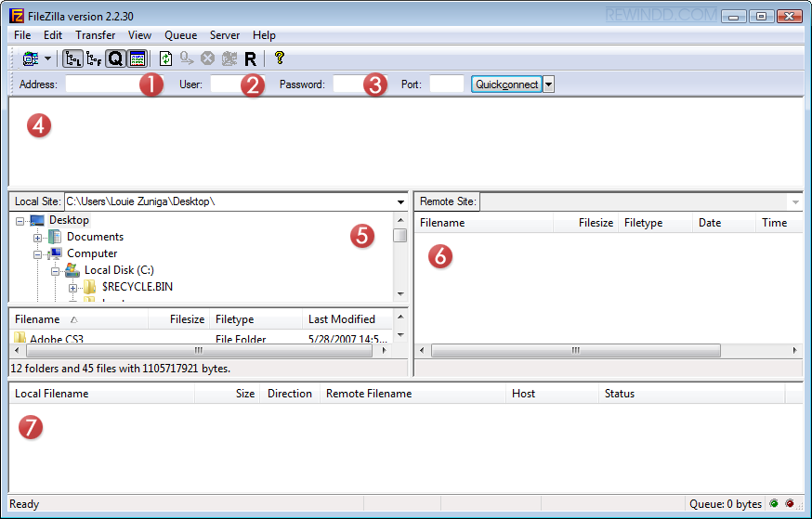
Task: Collapse the Computer tree node
Action: click(37, 254)
